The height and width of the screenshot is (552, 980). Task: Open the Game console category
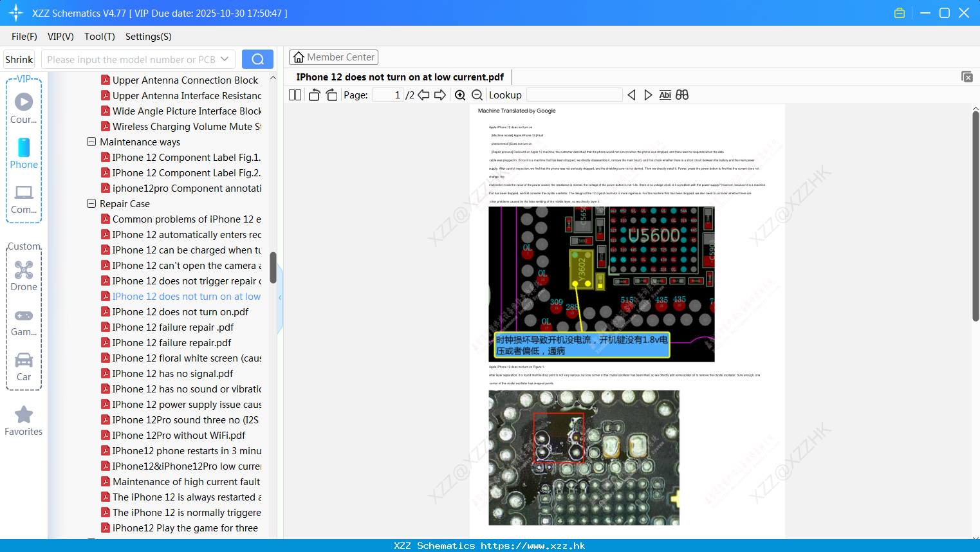pos(24,322)
